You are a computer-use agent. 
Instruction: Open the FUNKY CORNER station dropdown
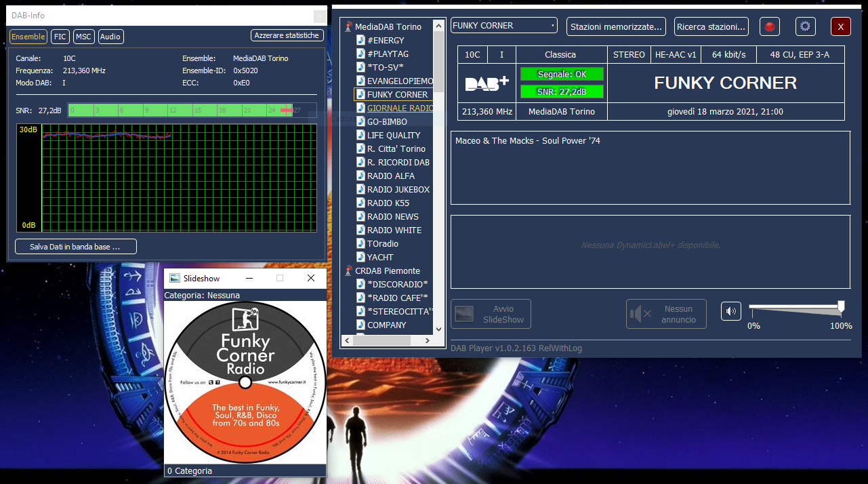point(503,26)
